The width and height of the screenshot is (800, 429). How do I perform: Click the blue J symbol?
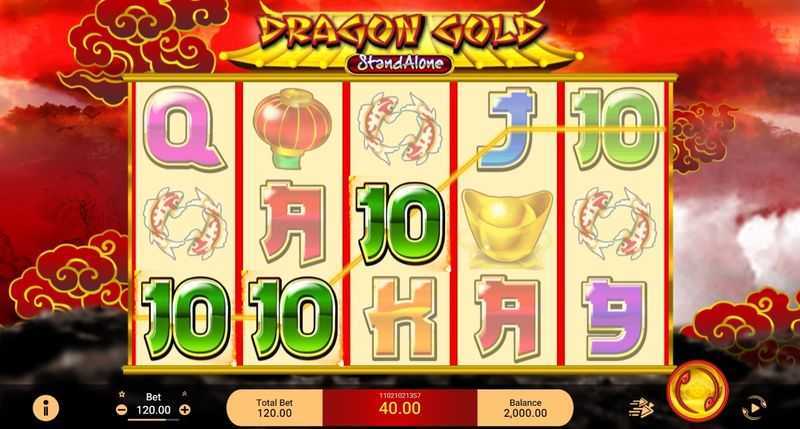coord(508,129)
